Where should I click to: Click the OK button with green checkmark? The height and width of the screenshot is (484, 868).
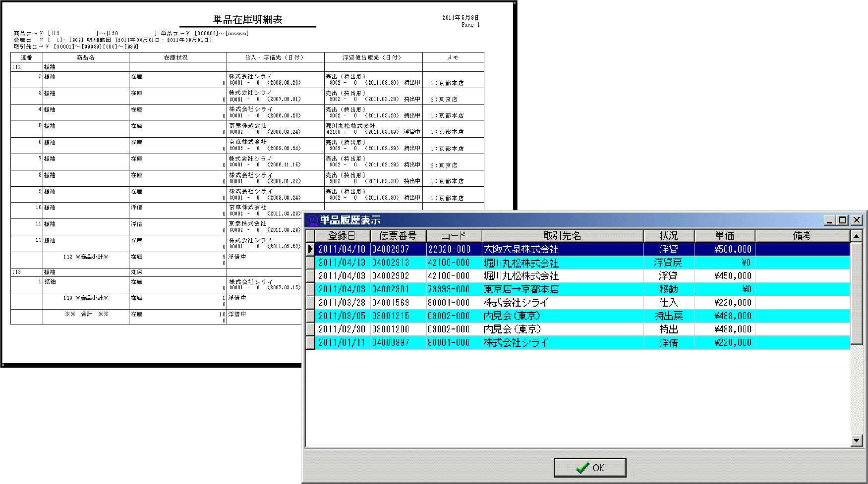pos(589,467)
